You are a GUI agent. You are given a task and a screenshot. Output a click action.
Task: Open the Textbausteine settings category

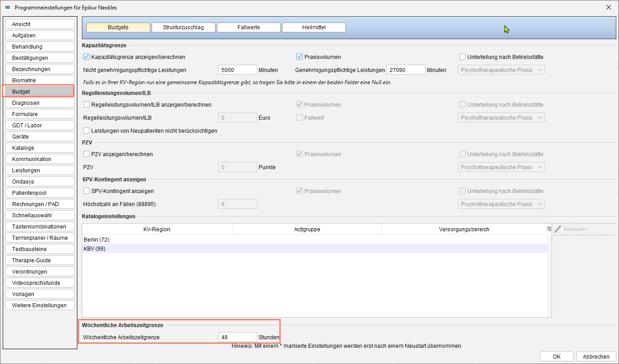(x=40, y=249)
